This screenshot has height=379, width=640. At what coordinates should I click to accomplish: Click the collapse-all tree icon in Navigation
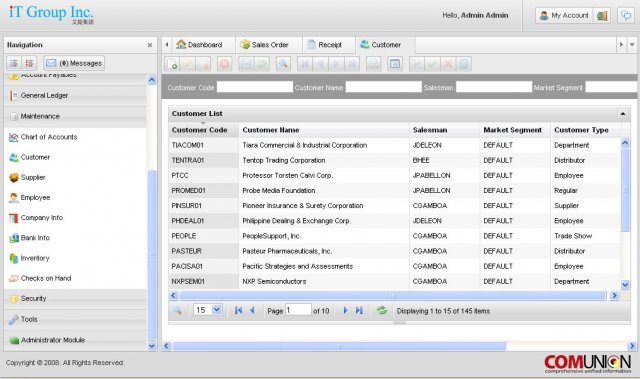pos(29,63)
